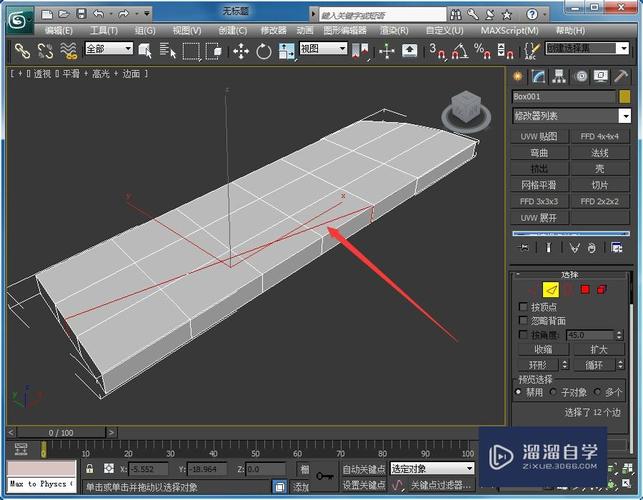The height and width of the screenshot is (500, 643).
Task: Click the 扩大 selection button
Action: (599, 349)
